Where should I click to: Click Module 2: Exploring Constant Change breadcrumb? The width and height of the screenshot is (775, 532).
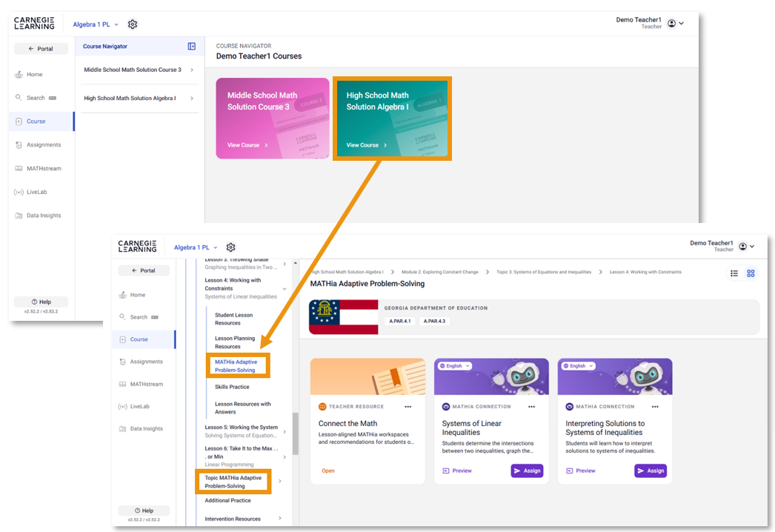click(x=440, y=272)
